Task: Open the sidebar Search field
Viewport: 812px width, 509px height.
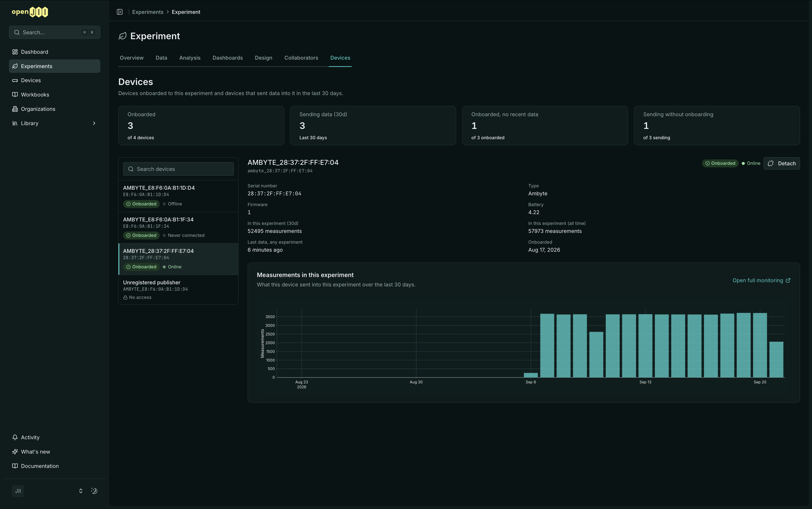Action: (55, 33)
